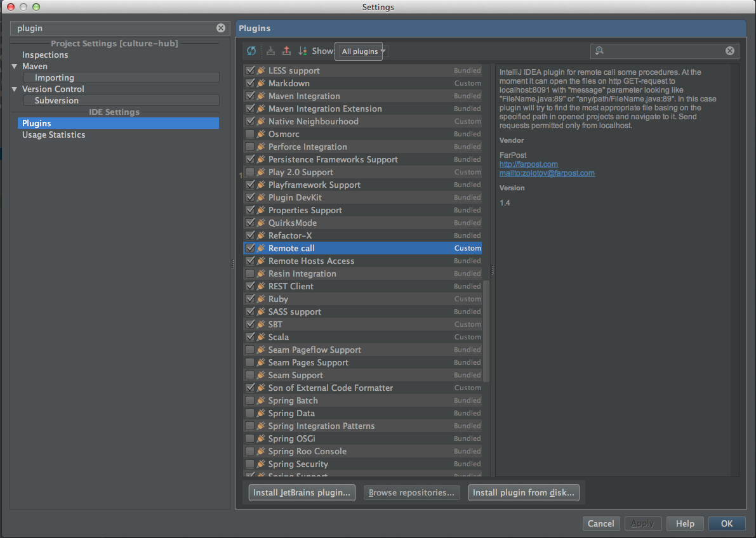Collapse the Maven settings tree node

(x=15, y=66)
